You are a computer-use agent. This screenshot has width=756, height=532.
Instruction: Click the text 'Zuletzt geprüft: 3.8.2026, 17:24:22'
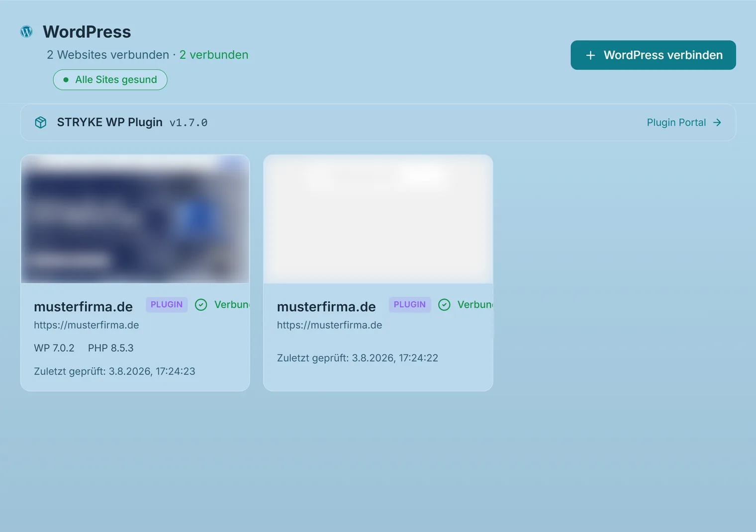[358, 358]
